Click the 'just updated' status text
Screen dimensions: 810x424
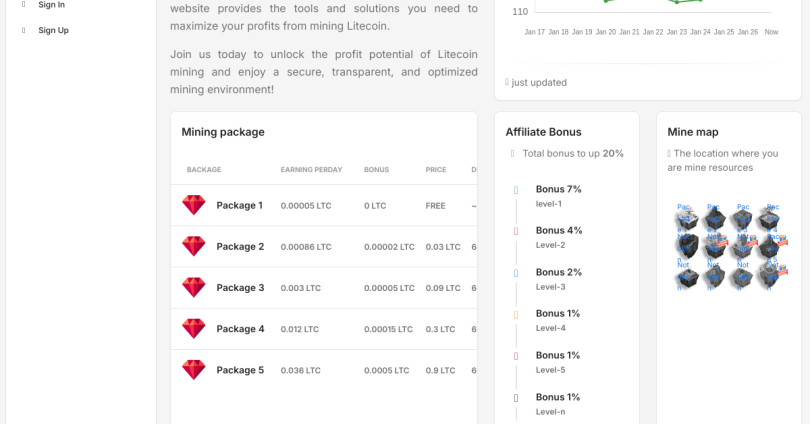(x=539, y=82)
